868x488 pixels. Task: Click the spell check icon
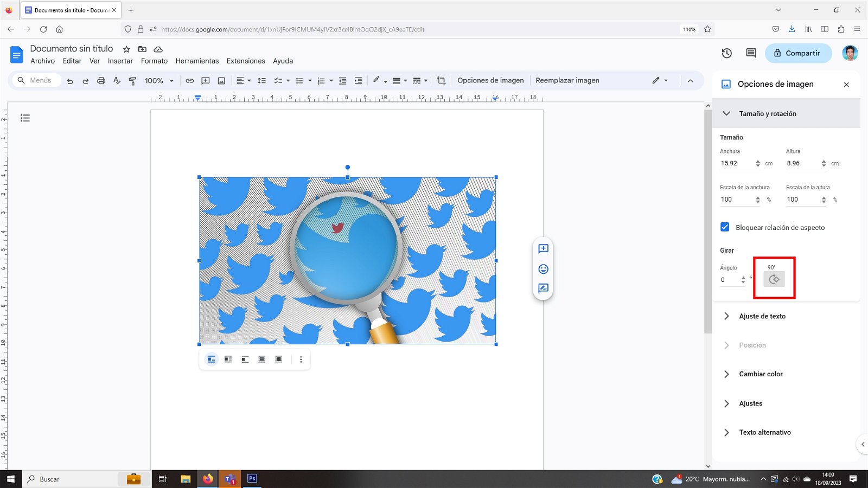pyautogui.click(x=117, y=81)
